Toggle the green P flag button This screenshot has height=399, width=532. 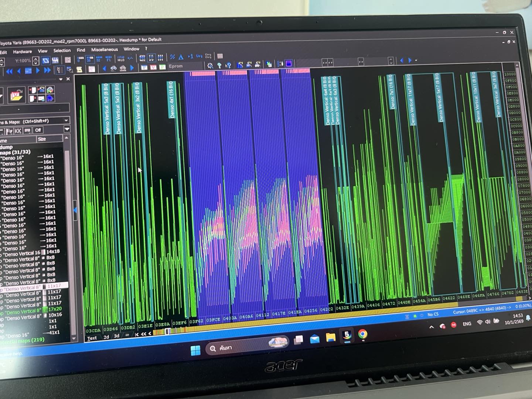(162, 67)
